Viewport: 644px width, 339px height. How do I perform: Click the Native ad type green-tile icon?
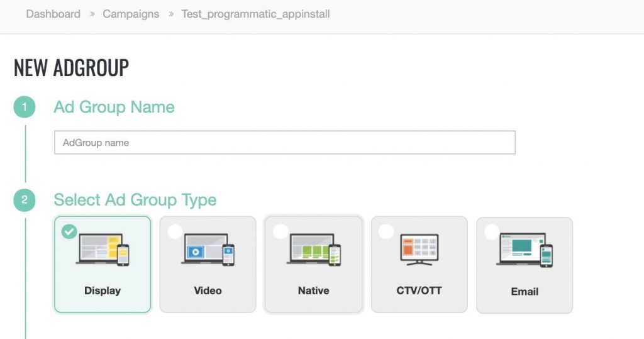(314, 250)
